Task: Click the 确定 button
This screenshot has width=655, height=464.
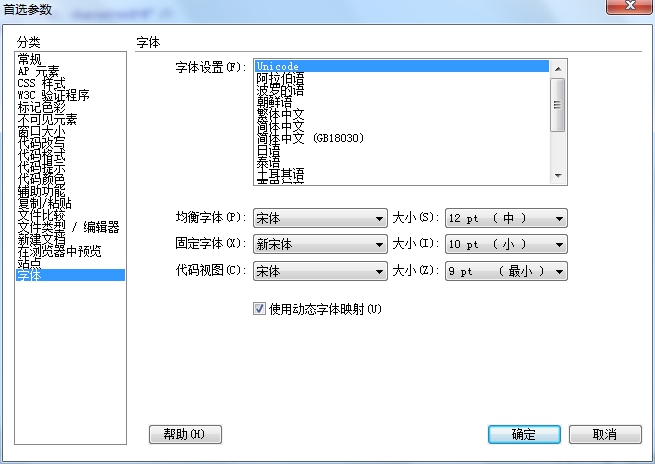Action: 523,434
